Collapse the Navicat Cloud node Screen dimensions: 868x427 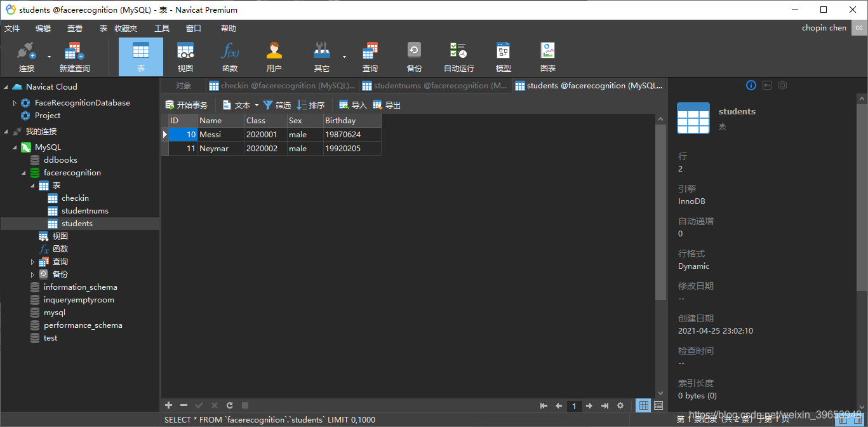pyautogui.click(x=6, y=87)
